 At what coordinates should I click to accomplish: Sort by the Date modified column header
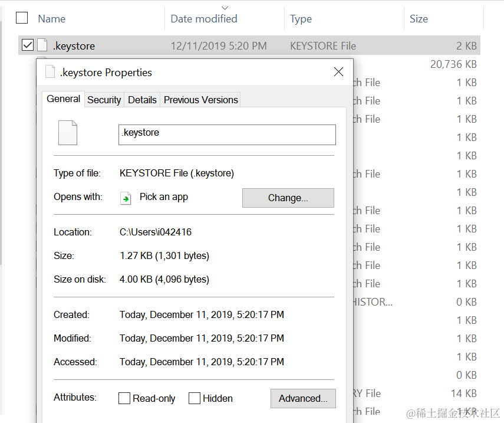(204, 19)
